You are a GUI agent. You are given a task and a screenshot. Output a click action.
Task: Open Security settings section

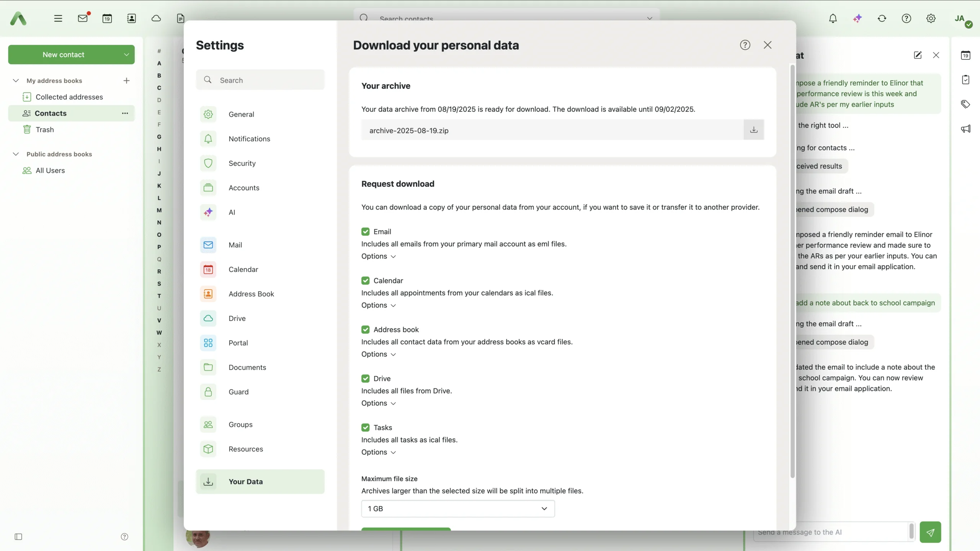click(x=242, y=163)
